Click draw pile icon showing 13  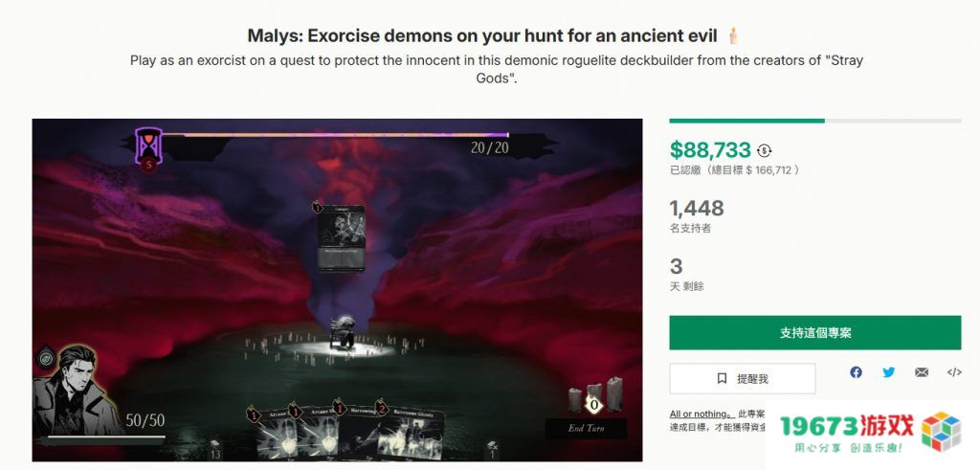coord(215,450)
